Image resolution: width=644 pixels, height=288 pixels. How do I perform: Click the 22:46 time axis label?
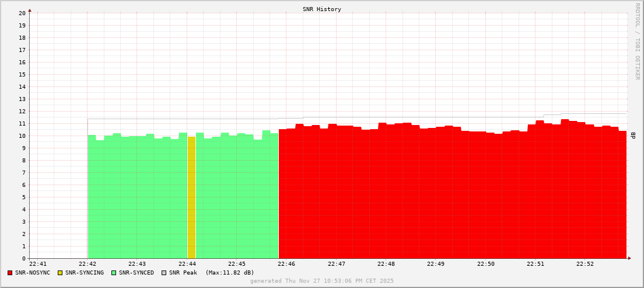click(x=286, y=264)
